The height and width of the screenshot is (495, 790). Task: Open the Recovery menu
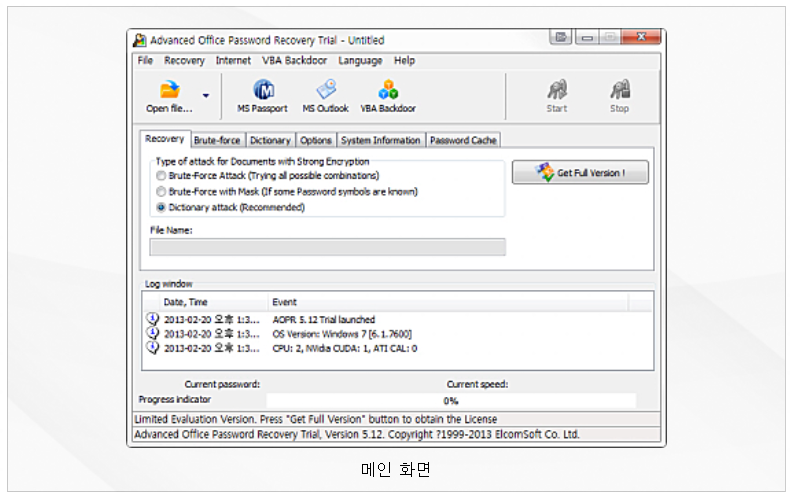tap(184, 60)
